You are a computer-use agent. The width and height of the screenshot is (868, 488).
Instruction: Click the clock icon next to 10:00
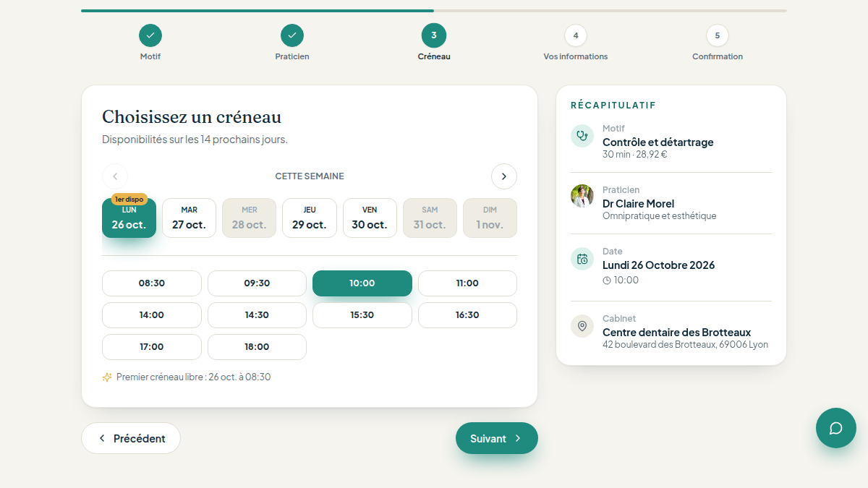(x=607, y=281)
